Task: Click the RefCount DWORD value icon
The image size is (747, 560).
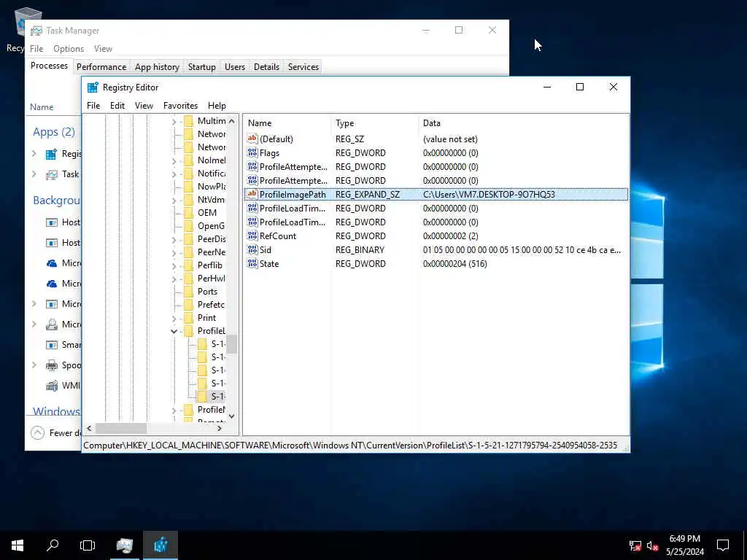Action: click(252, 236)
